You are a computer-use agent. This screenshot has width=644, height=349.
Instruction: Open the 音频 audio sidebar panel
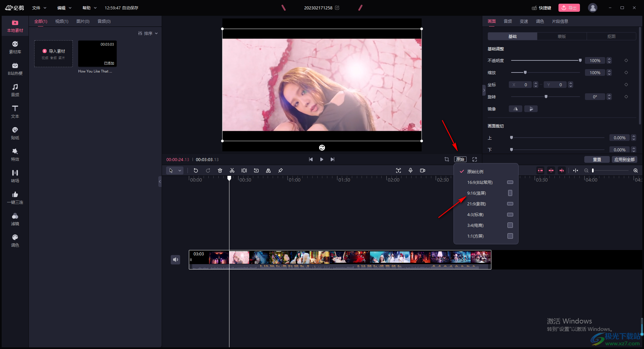tap(15, 91)
